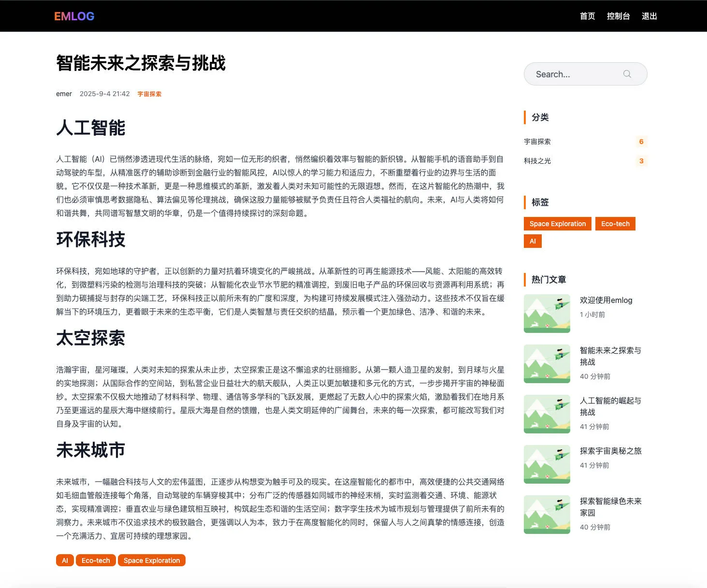Open the 欢迎使用emlog article title link
The image size is (707, 588).
[606, 300]
